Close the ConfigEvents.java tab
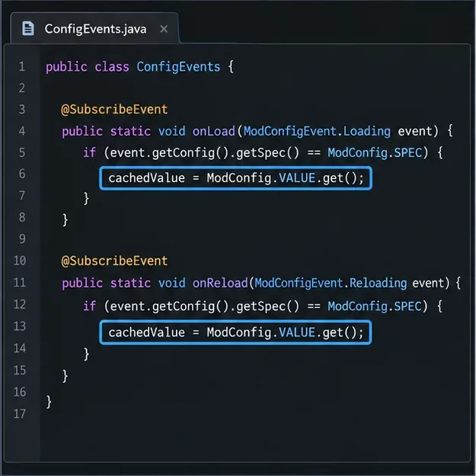 [x=164, y=29]
